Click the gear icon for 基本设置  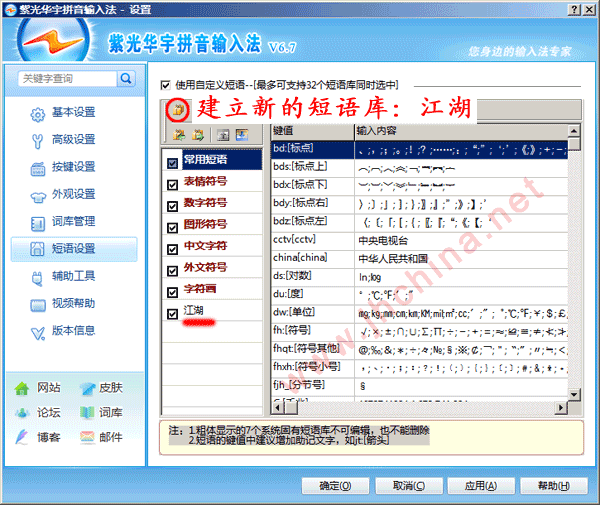click(38, 114)
